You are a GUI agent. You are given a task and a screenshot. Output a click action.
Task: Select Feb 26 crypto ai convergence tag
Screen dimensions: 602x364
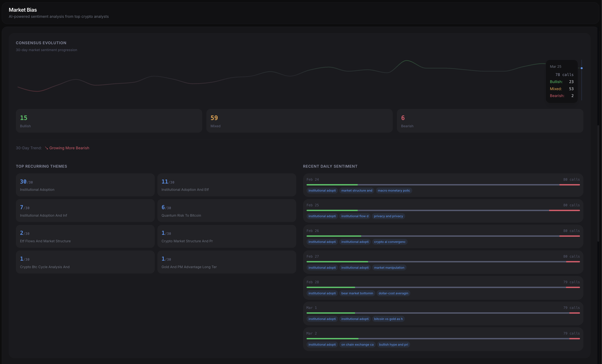click(389, 242)
